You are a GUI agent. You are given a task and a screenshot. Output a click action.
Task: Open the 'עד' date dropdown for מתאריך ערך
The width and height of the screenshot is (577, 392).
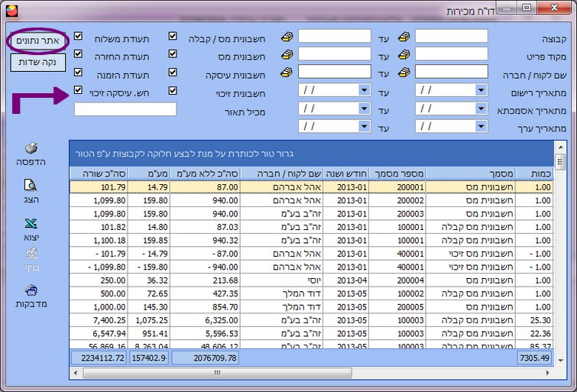pos(365,126)
